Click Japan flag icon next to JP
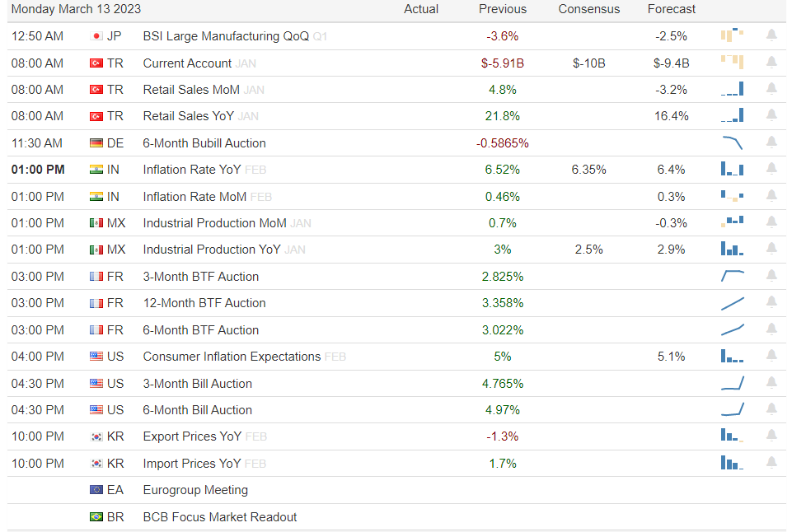 coord(96,36)
